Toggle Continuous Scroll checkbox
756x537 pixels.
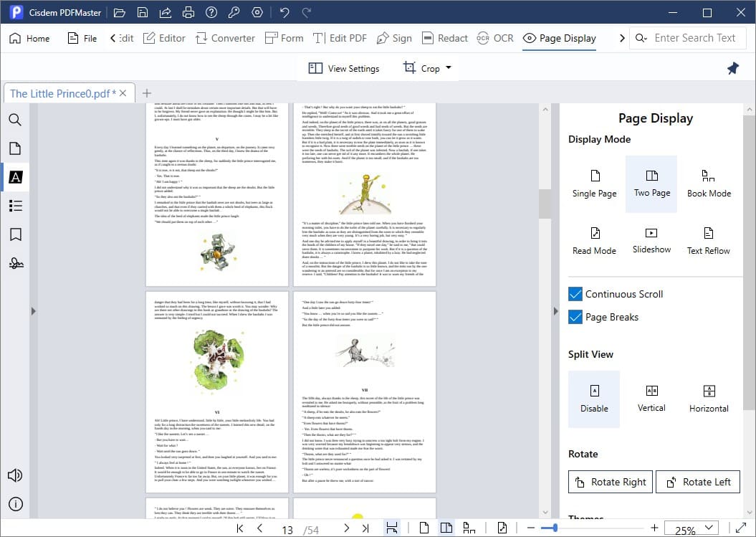click(575, 294)
